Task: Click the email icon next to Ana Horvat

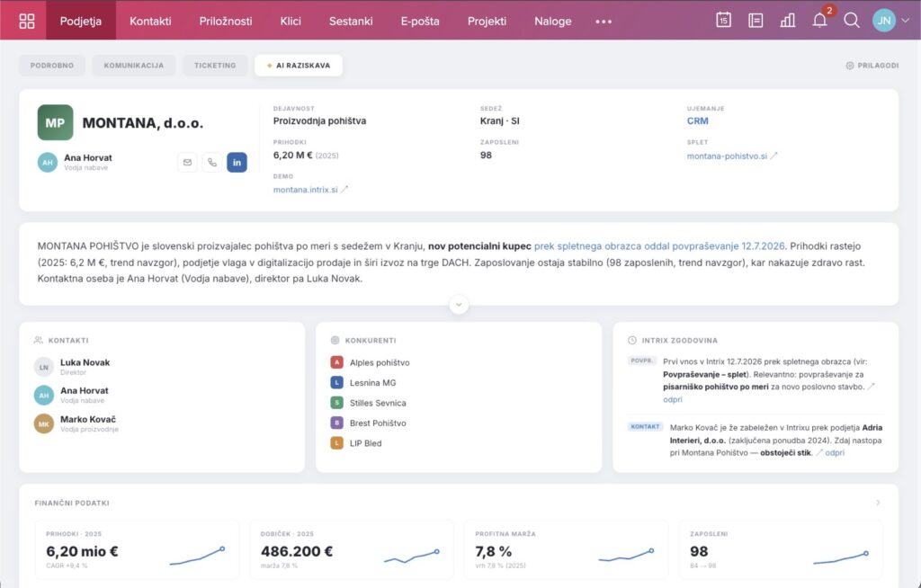Action: tap(187, 162)
